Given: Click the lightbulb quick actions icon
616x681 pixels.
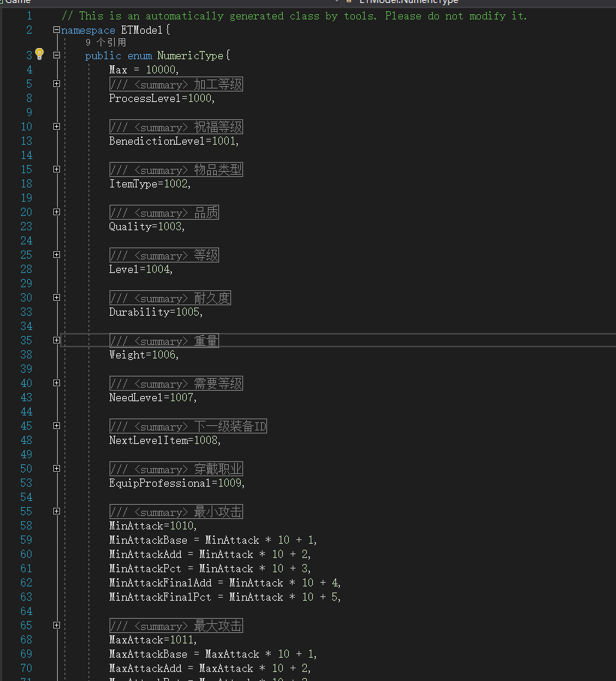Looking at the screenshot, I should point(40,54).
